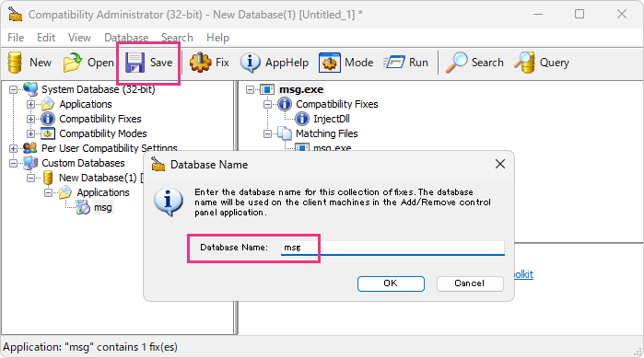Collapse Applications under New Database(1)

tap(48, 192)
